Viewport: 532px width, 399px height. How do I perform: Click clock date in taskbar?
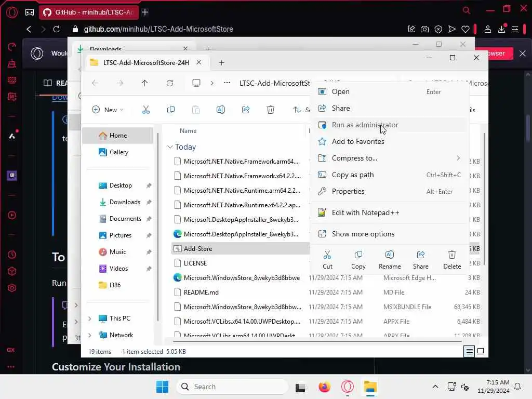[493, 387]
